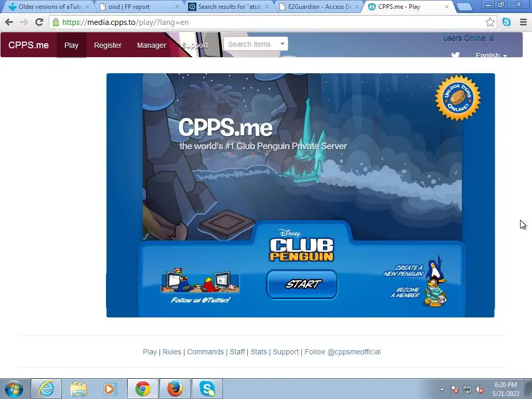
Task: Switch to the E2Guardian - Access Denied tab
Action: [319, 6]
